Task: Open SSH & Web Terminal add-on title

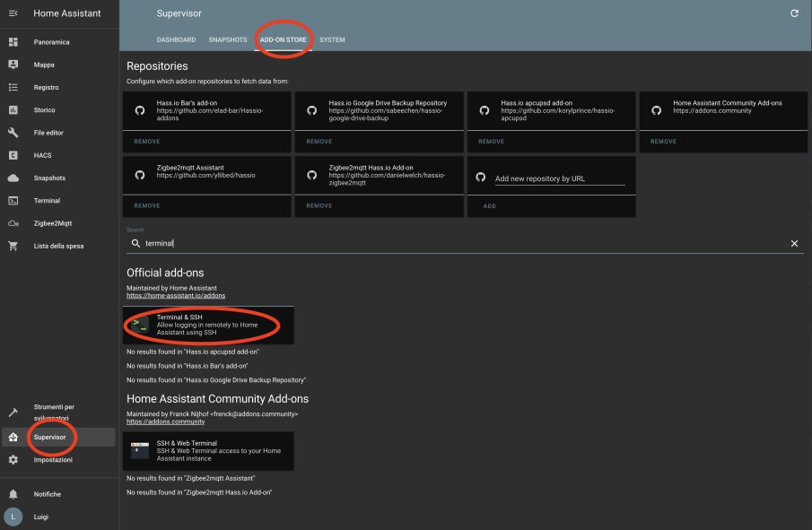Action: (187, 443)
